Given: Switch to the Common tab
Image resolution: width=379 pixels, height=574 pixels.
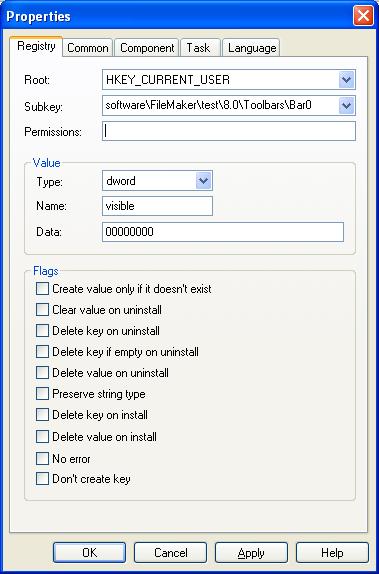Looking at the screenshot, I should (88, 48).
